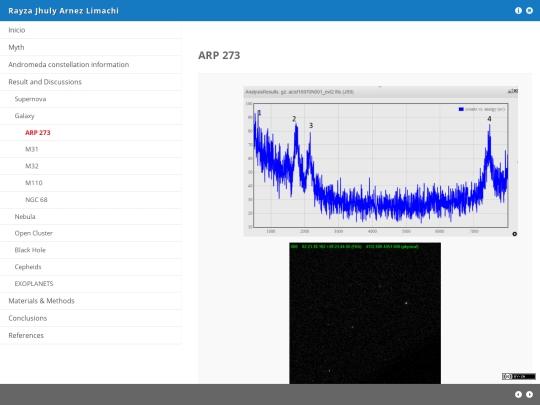Click the round settings icon beside the info icon
This screenshot has width=540, height=405.
[x=529, y=11]
